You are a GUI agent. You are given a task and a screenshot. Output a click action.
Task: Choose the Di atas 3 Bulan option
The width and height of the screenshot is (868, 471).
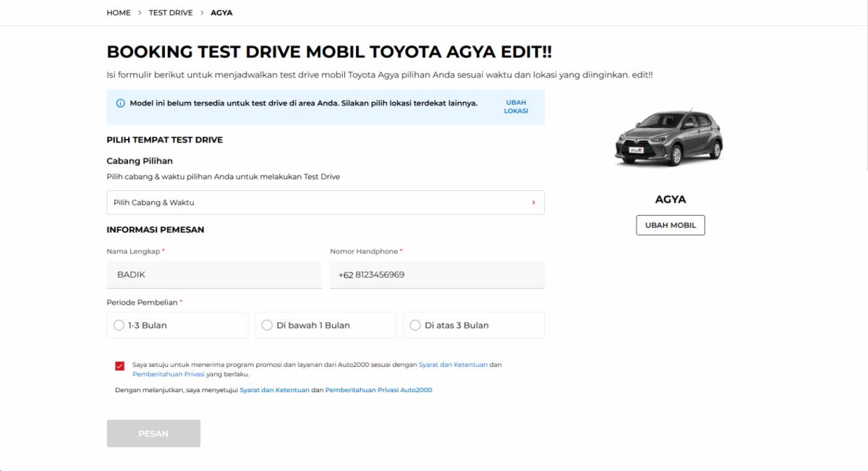coord(415,326)
